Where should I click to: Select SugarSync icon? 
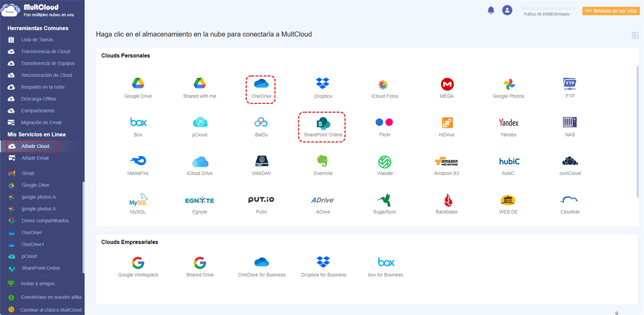(383, 200)
